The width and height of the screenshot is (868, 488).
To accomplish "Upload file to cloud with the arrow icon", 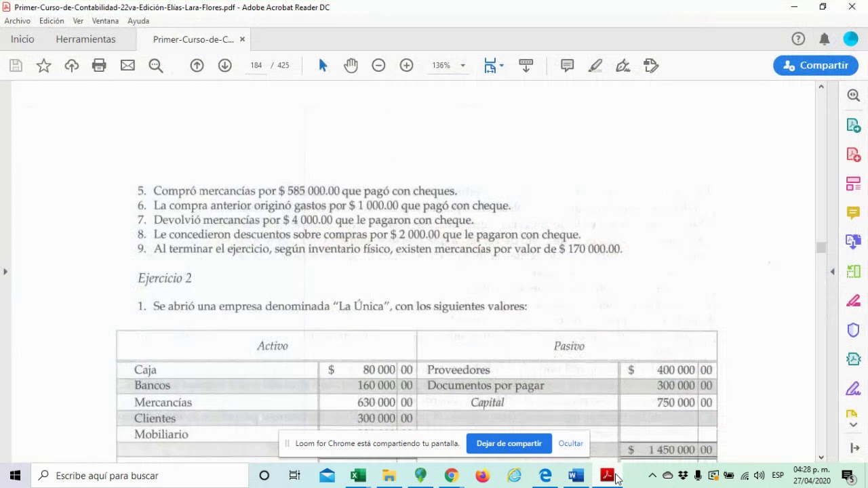I will pos(72,66).
